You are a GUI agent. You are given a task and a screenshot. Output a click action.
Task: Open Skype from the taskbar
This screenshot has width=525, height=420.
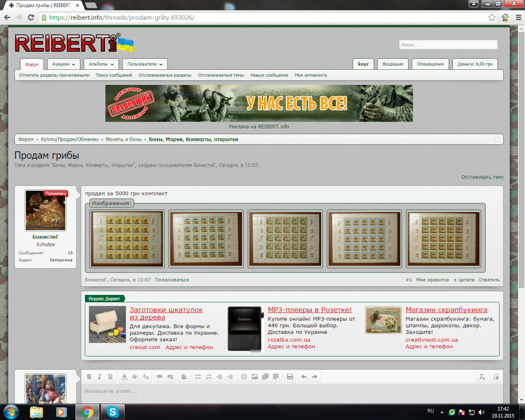click(112, 412)
